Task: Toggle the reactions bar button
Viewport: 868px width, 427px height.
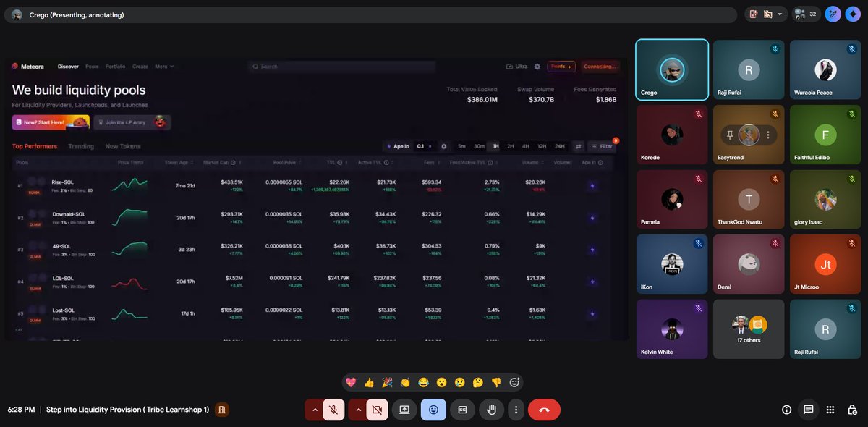Action: point(433,410)
